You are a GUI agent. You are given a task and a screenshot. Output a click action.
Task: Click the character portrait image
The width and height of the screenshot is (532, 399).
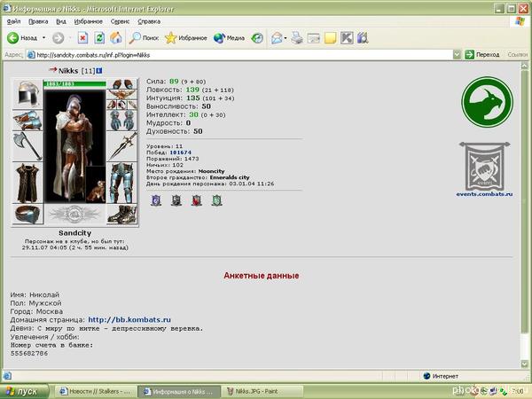(75, 146)
